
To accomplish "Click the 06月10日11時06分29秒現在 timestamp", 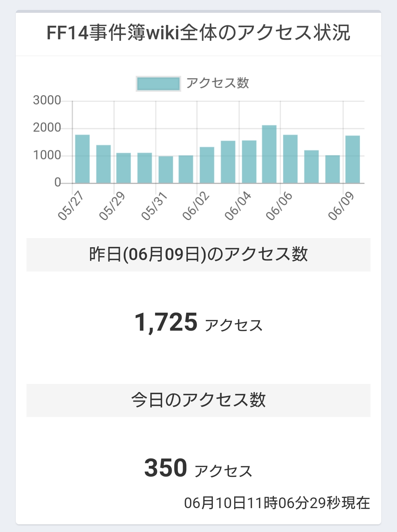I will pos(277,503).
